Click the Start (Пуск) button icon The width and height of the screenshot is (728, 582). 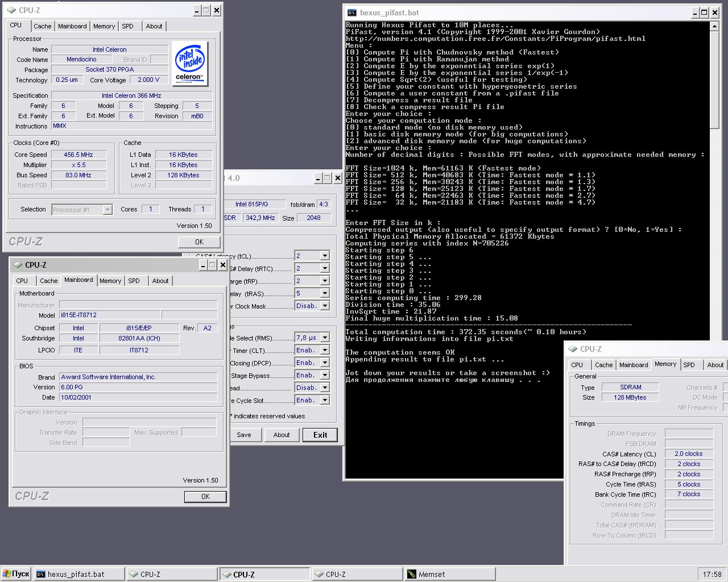click(6, 574)
